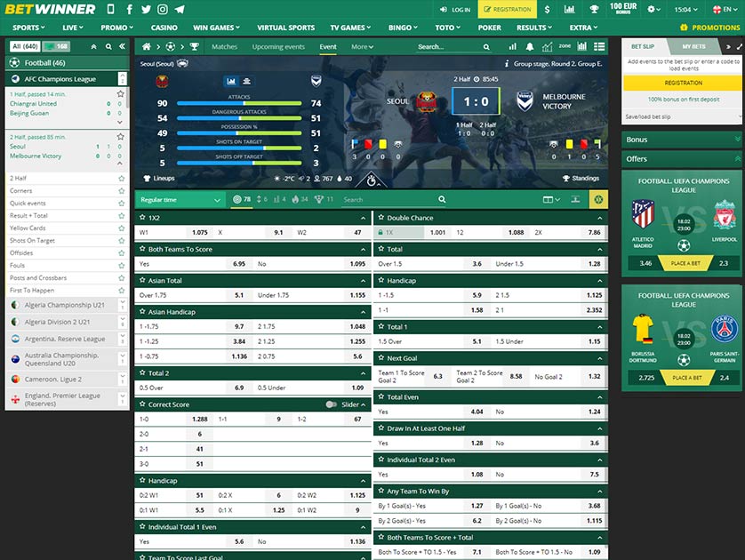Open the Instagram icon in header
Image resolution: width=745 pixels, height=560 pixels.
[163, 9]
